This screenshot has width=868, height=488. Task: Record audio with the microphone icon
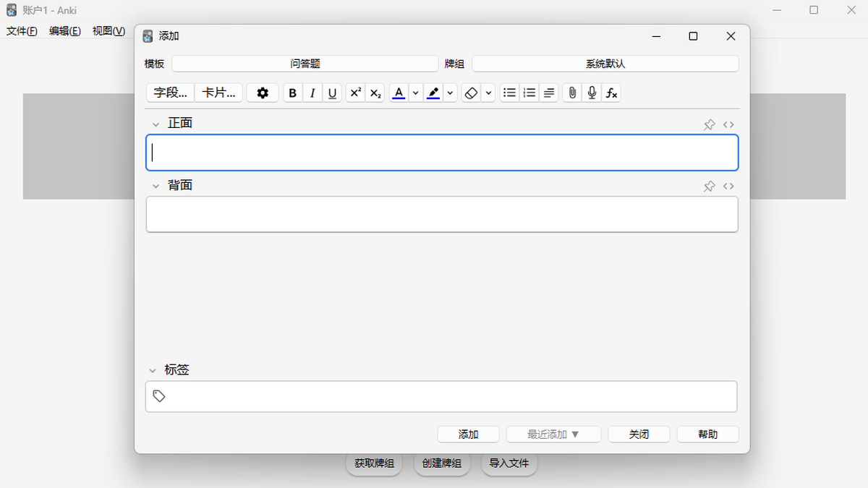592,93
